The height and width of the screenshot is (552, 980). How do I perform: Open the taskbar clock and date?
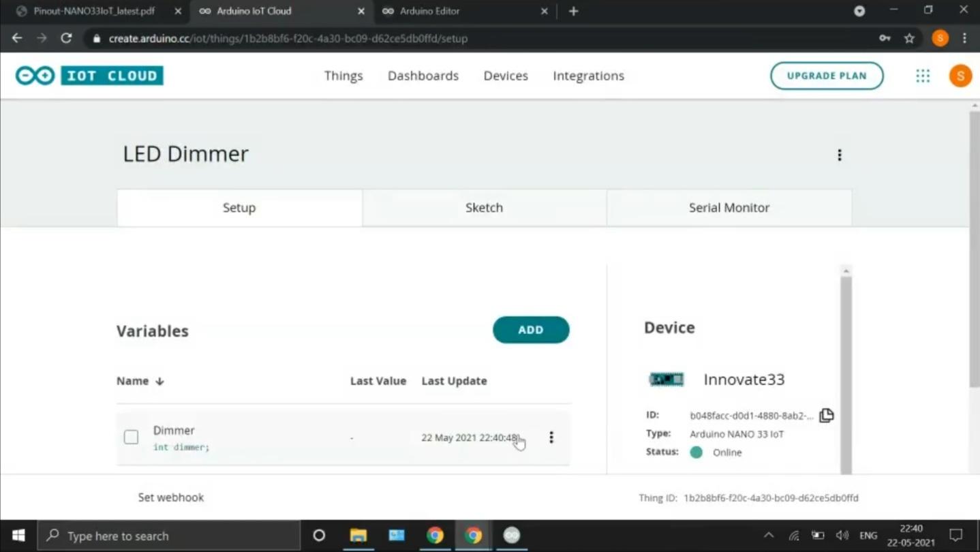click(910, 536)
